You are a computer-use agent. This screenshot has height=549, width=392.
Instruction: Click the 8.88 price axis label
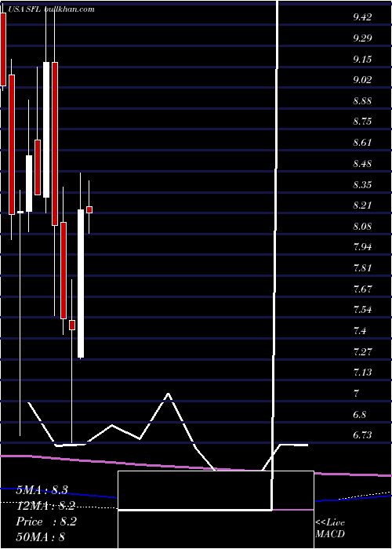[362, 101]
